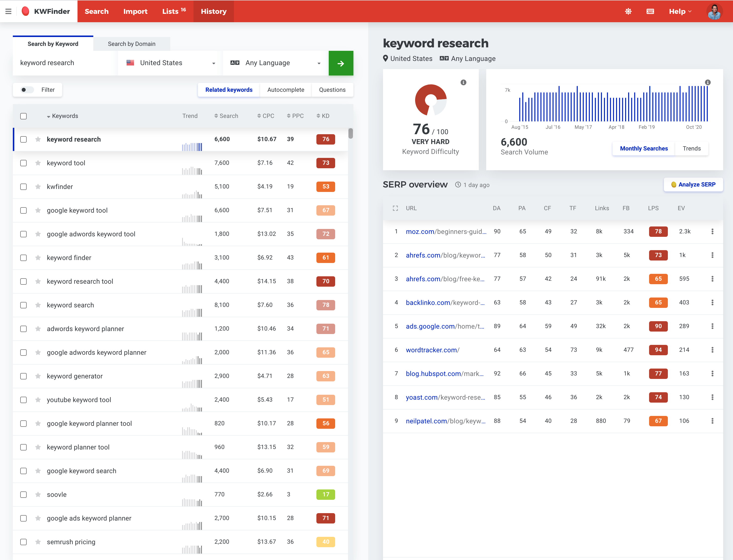
Task: Switch to the Search by Domain tab
Action: 132,44
